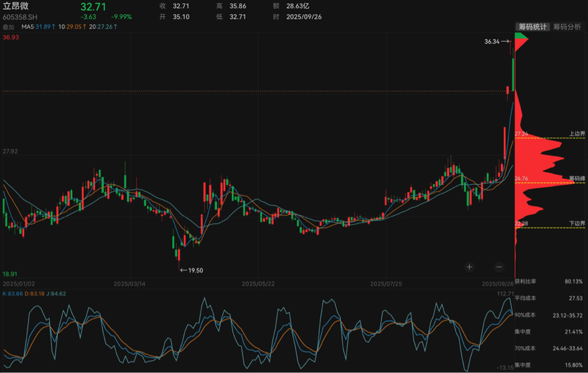Image resolution: width=588 pixels, height=373 pixels.
Task: Select the 上边界 27.24 boundary line
Action: point(550,138)
